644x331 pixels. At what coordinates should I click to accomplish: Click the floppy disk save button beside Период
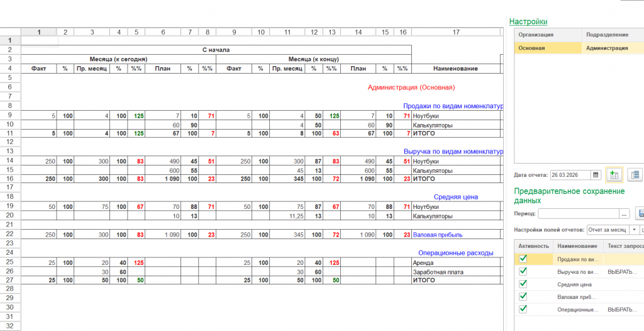pos(640,213)
